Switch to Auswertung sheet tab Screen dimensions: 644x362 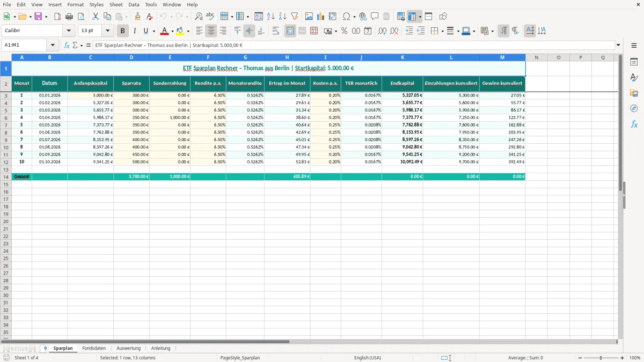point(128,348)
